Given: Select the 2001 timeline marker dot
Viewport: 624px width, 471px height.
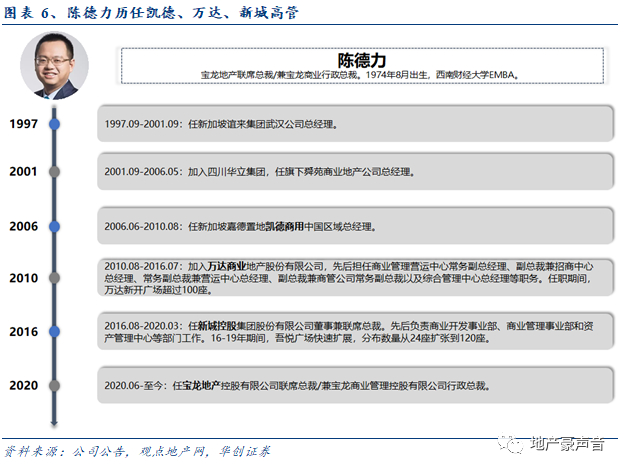Looking at the screenshot, I should coord(55,172).
